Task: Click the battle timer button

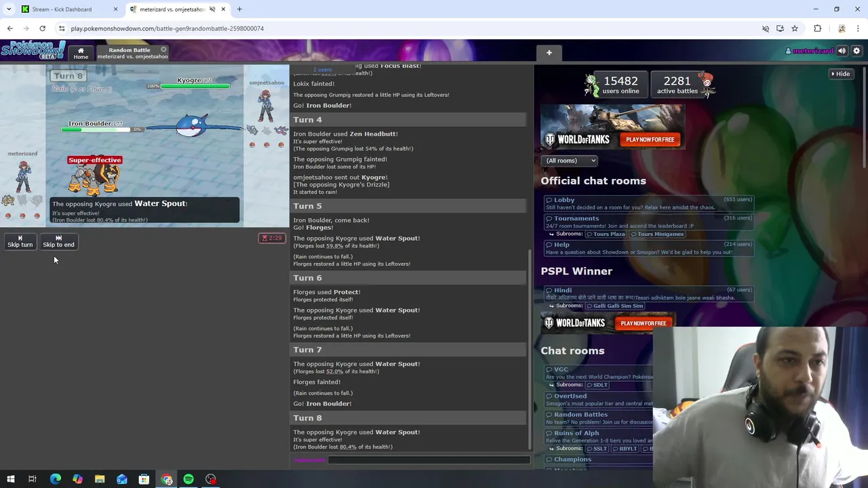Action: coord(272,238)
